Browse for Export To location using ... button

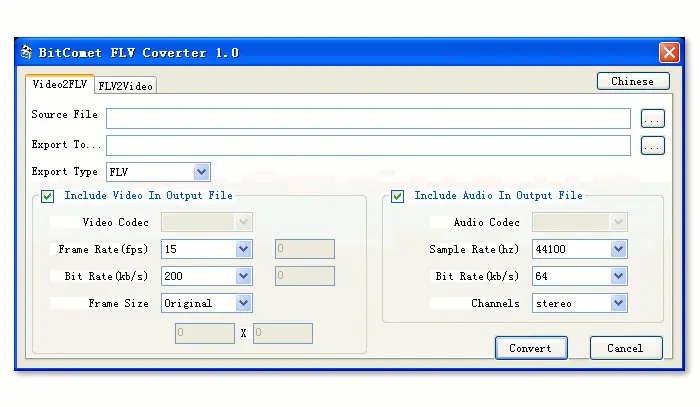tap(653, 146)
